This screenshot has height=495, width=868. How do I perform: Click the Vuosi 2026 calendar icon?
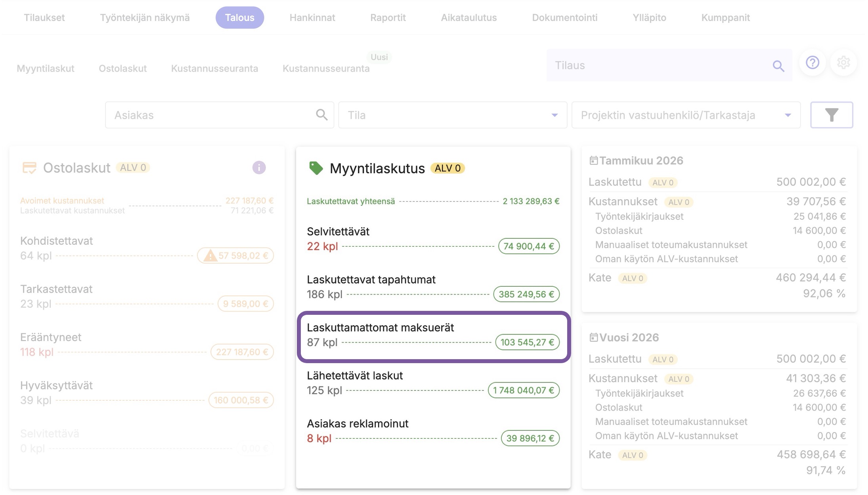[593, 337]
